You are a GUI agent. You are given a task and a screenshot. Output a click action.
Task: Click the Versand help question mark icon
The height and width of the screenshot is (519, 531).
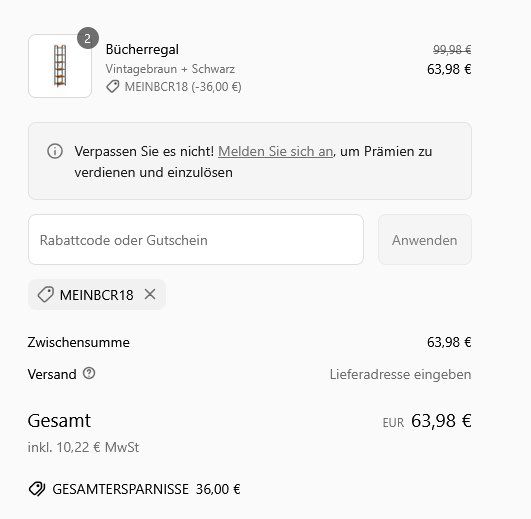(x=89, y=373)
